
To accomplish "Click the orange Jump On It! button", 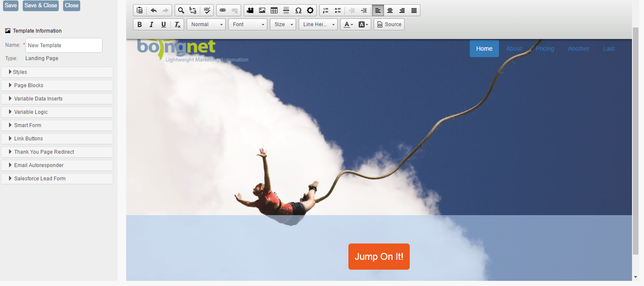I will [x=379, y=257].
